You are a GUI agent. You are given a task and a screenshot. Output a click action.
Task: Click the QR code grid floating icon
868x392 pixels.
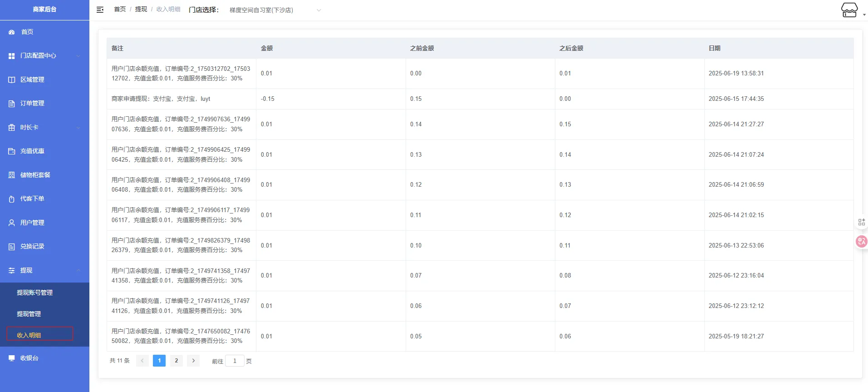(861, 222)
